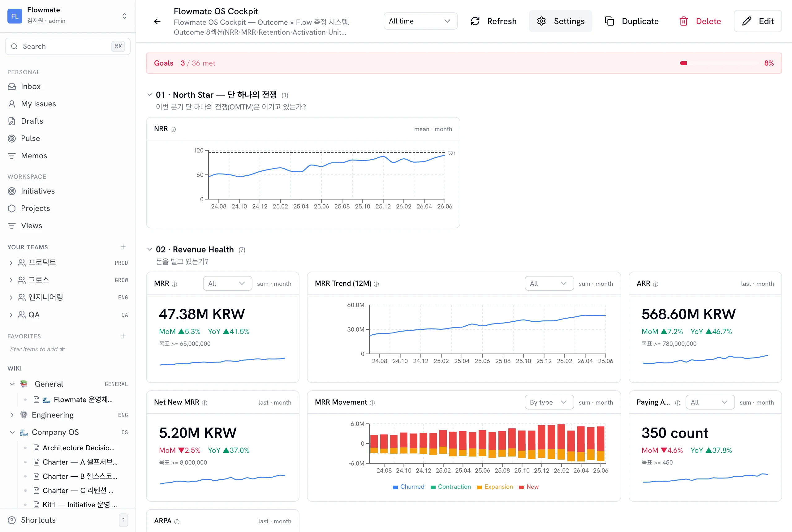The width and height of the screenshot is (792, 532).
Task: Click the Pulse target icon
Action: point(12,139)
